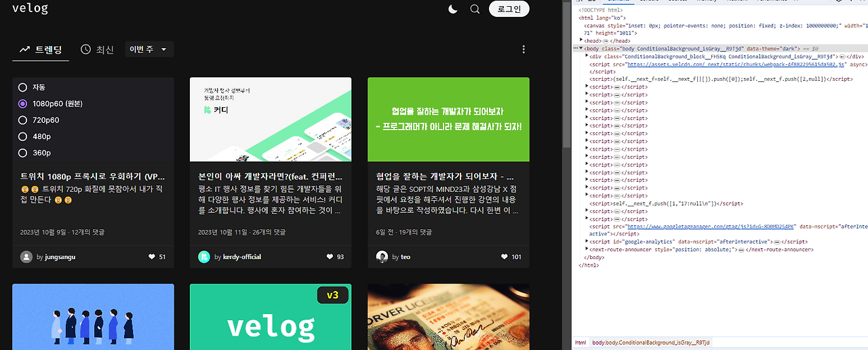Viewport: 868px width, 350px height.
Task: Open post titled 본인이 아싸 개발자라면
Action: [x=271, y=175]
